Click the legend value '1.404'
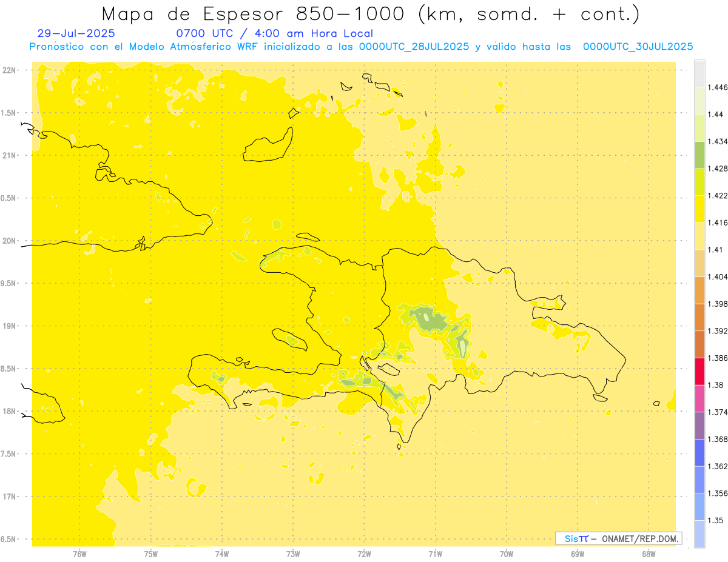 point(718,276)
